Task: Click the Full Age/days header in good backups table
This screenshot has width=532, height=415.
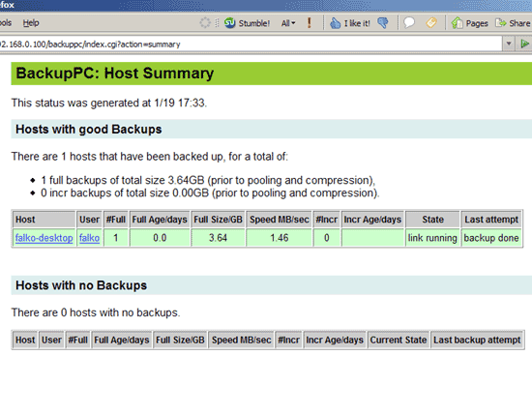Action: pos(160,220)
